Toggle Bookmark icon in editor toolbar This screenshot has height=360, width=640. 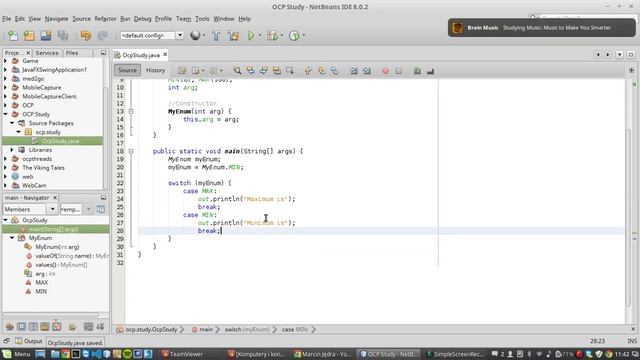(x=335, y=71)
